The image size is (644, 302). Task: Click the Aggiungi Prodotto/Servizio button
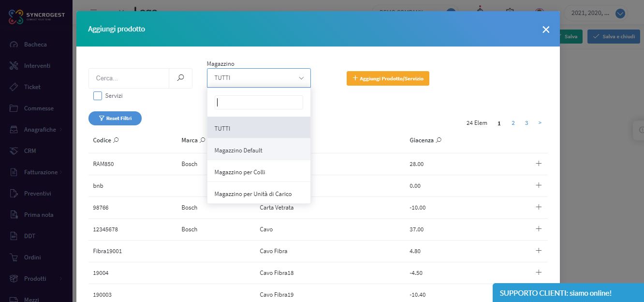388,78
